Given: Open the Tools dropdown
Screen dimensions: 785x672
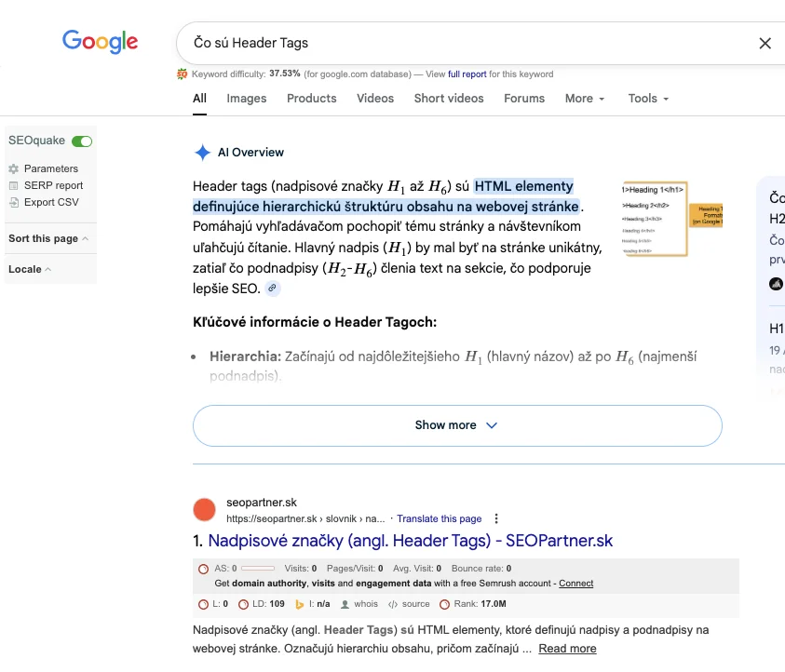Looking at the screenshot, I should (x=648, y=99).
